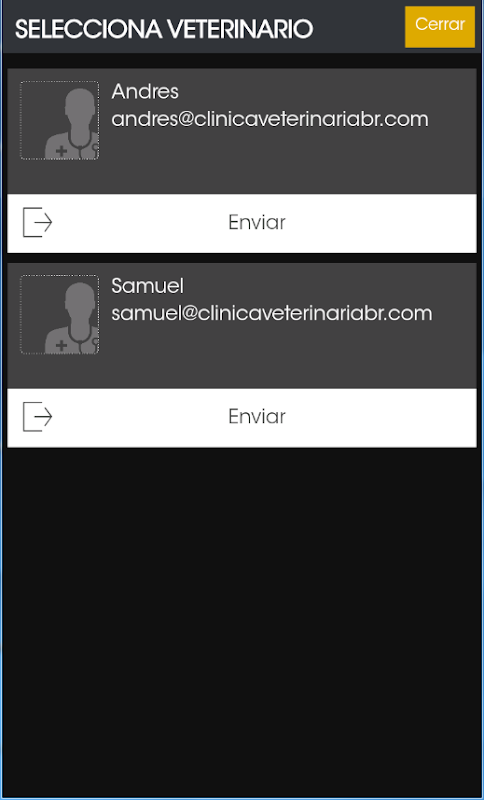Click the send arrow icon under Samuel
Image resolution: width=484 pixels, height=800 pixels.
[38, 416]
